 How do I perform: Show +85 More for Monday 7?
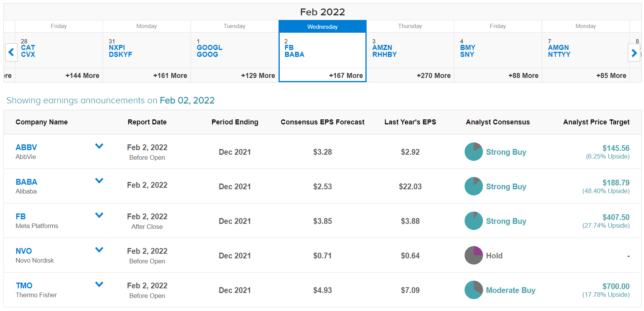[x=611, y=76]
